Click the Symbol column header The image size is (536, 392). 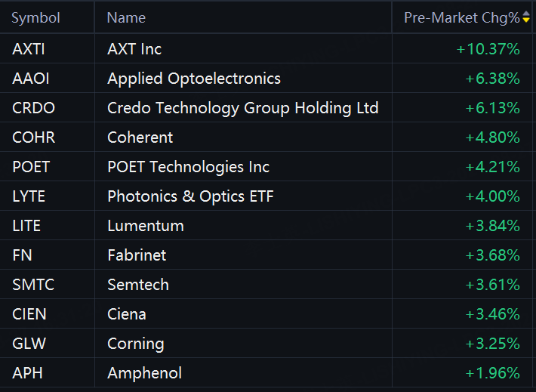(x=35, y=18)
